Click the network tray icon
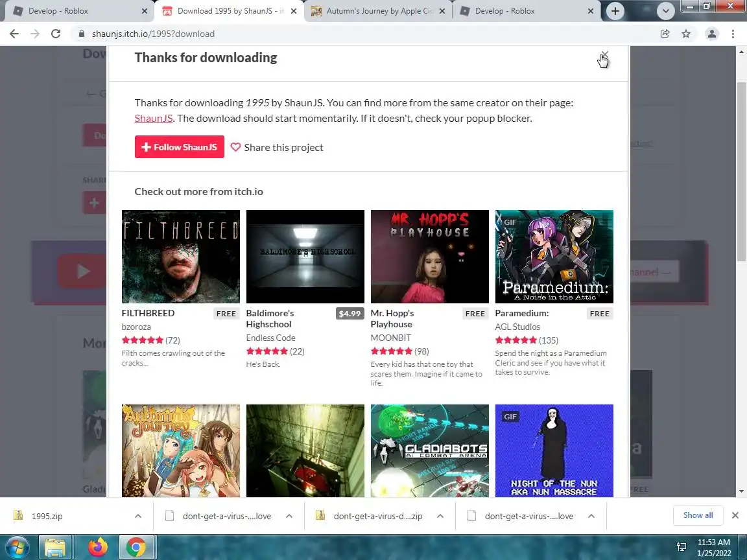This screenshot has height=560, width=747. point(682,547)
